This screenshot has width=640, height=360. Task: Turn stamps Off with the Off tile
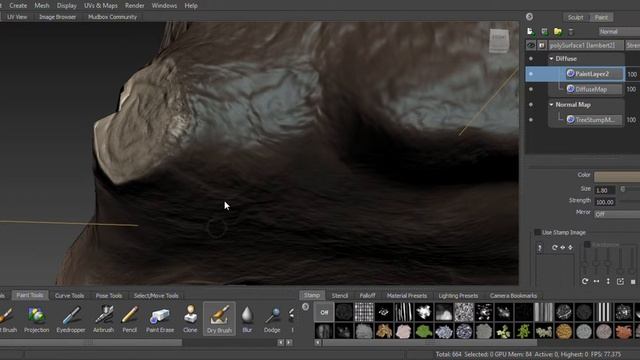click(324, 312)
